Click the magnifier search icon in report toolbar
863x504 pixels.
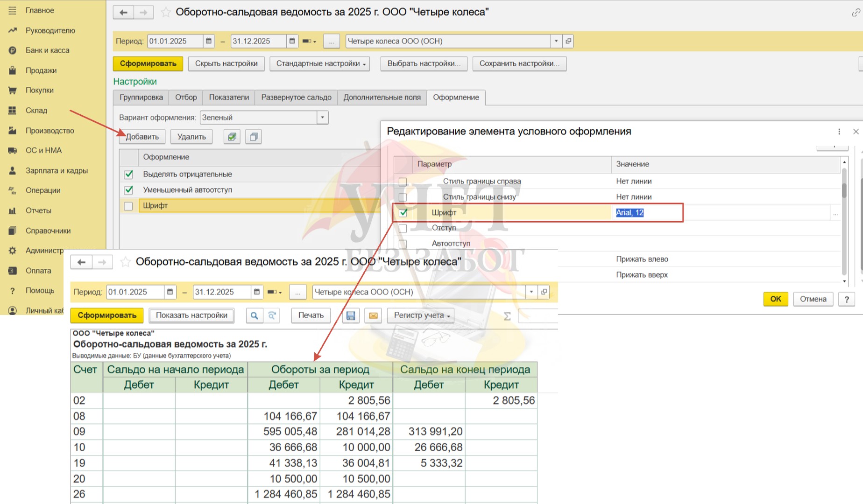(254, 316)
